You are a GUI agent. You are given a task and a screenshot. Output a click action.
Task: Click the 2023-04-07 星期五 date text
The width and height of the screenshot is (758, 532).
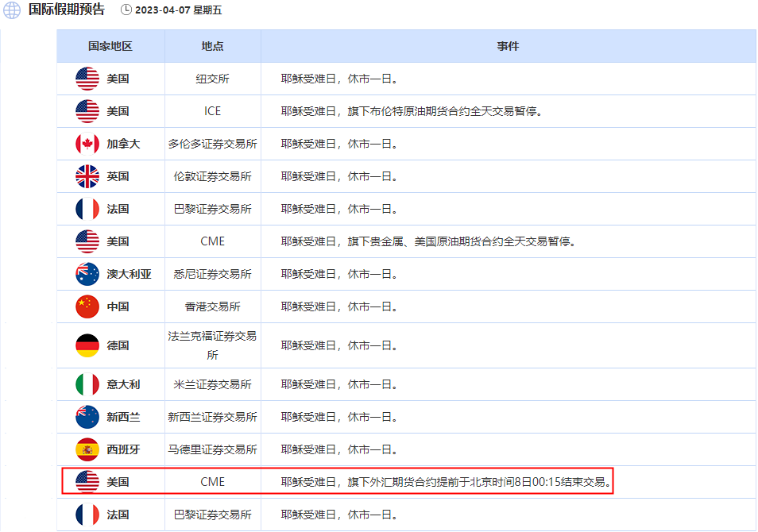tap(178, 10)
